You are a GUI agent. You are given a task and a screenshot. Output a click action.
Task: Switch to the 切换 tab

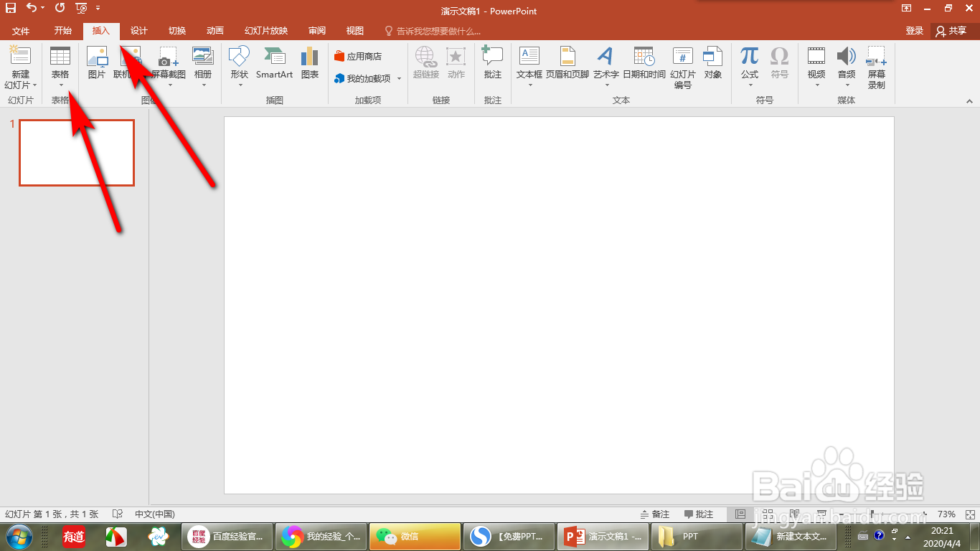click(x=177, y=31)
